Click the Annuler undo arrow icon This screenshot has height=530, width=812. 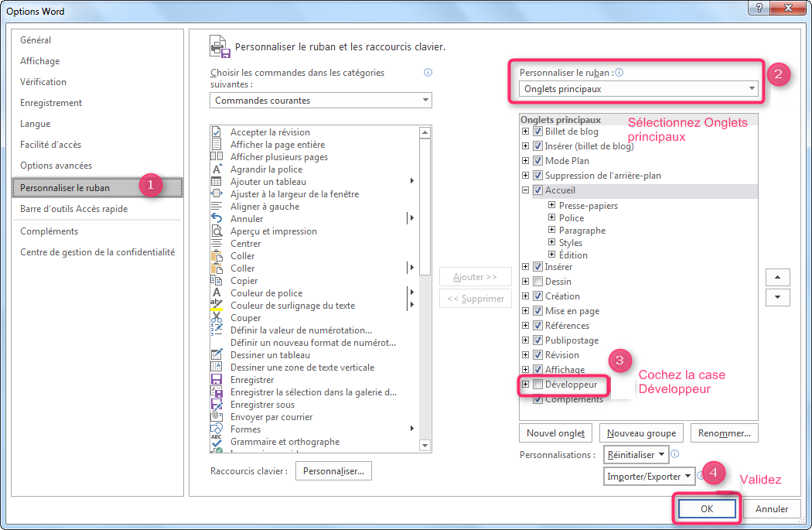pyautogui.click(x=217, y=219)
